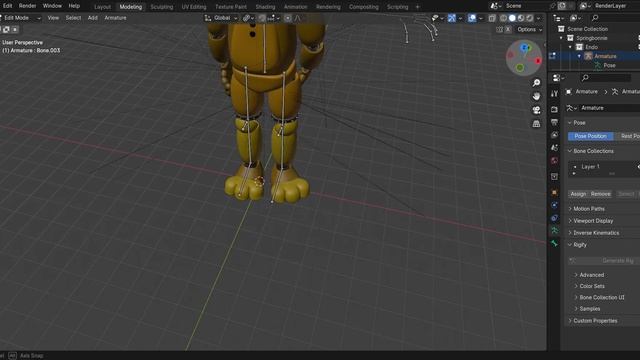The image size is (640, 360).
Task: Open the Scene properties tab
Action: click(554, 148)
